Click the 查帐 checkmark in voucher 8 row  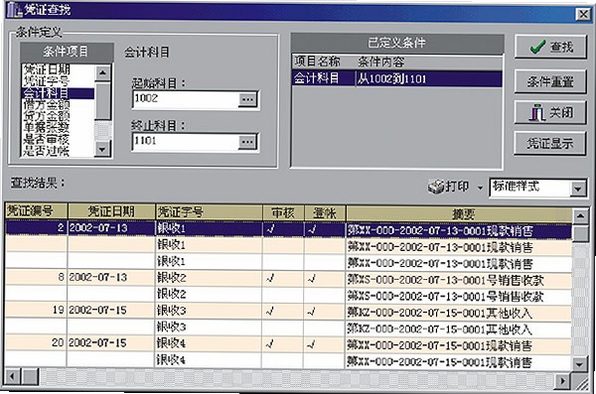(312, 279)
